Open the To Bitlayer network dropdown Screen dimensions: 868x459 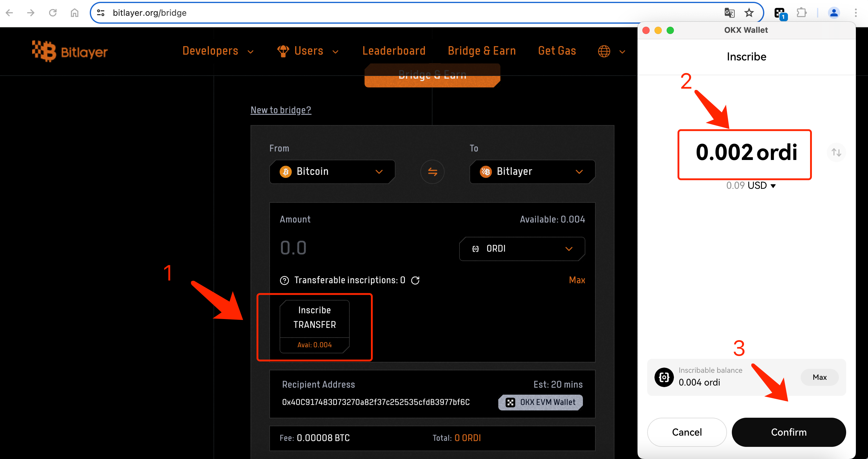click(x=532, y=172)
